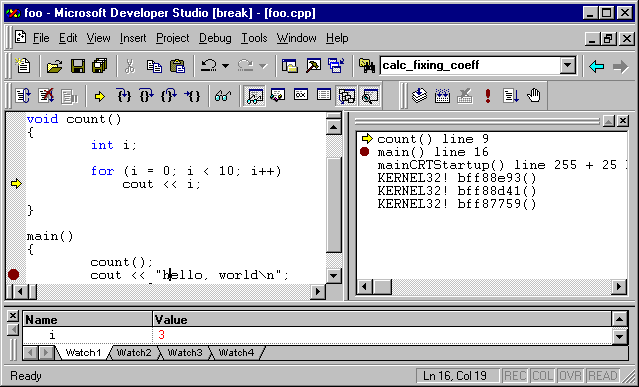Click the red breakpoint marker in the margin

pos(13,275)
